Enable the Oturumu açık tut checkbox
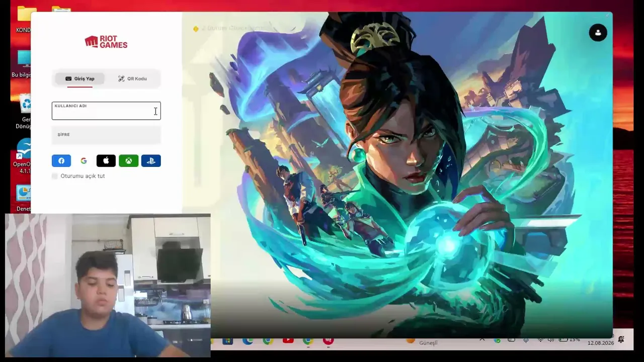Image resolution: width=644 pixels, height=362 pixels. point(55,176)
